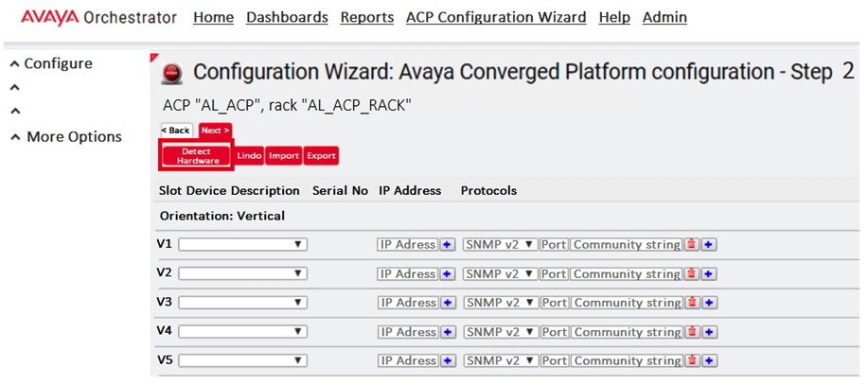Image resolution: width=868 pixels, height=385 pixels.
Task: Delete the V5 protocol with trash icon
Action: (x=691, y=360)
